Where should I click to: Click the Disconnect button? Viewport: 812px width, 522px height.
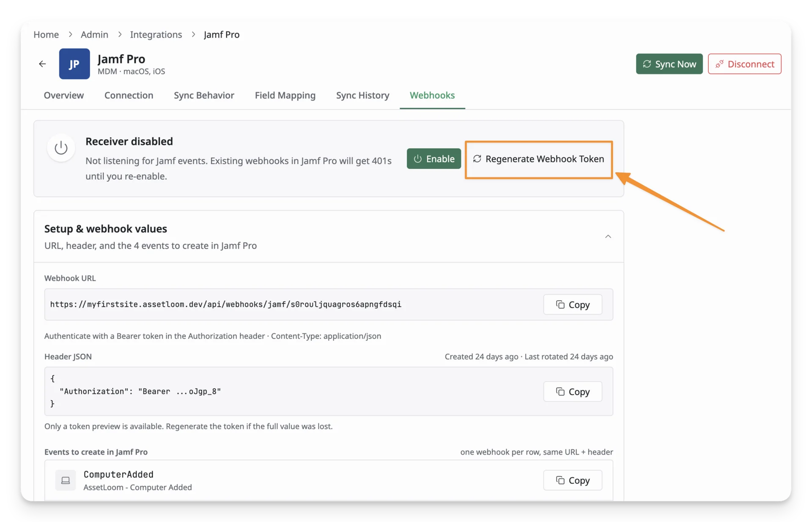pyautogui.click(x=744, y=64)
